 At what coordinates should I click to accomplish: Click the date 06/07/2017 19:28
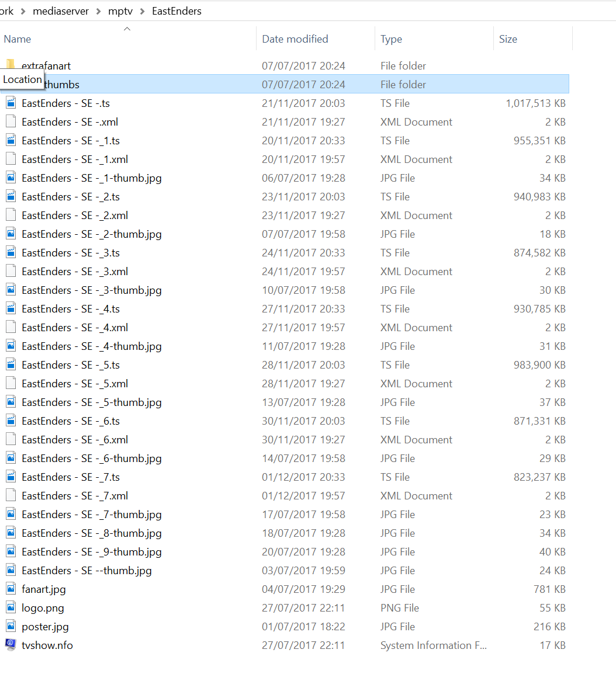tap(303, 178)
